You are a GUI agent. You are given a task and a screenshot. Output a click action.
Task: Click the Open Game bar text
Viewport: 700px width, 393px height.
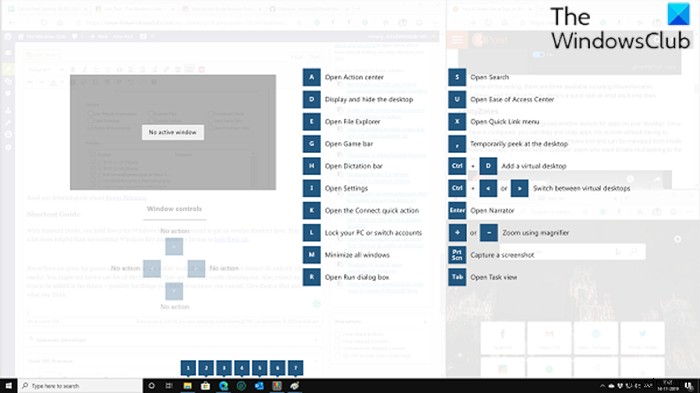pyautogui.click(x=349, y=144)
